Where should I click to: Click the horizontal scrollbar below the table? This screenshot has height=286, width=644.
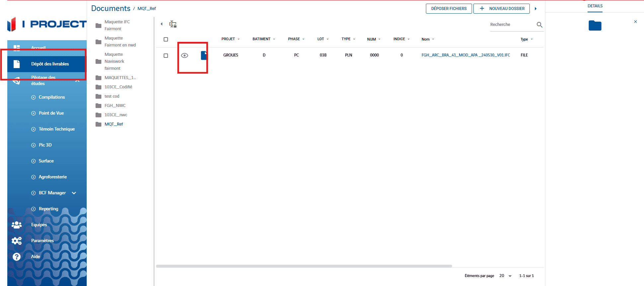click(x=304, y=266)
